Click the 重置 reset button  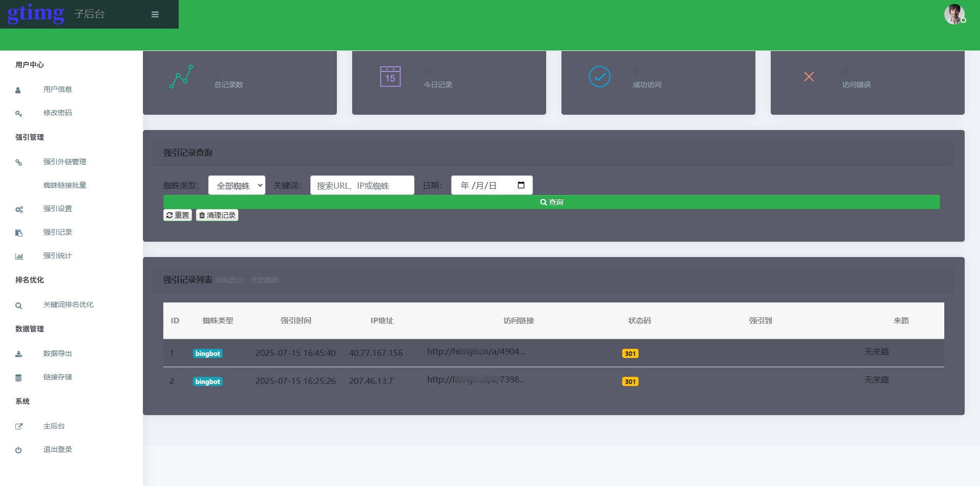[178, 215]
